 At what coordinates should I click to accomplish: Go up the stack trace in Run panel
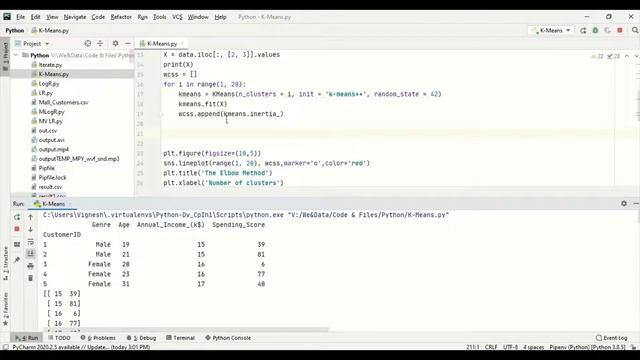(x=31, y=217)
